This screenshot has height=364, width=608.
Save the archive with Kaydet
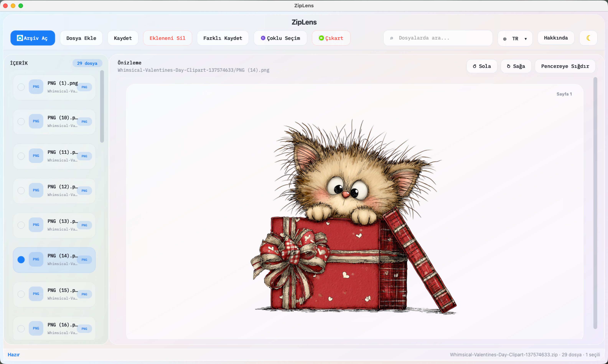pos(123,38)
